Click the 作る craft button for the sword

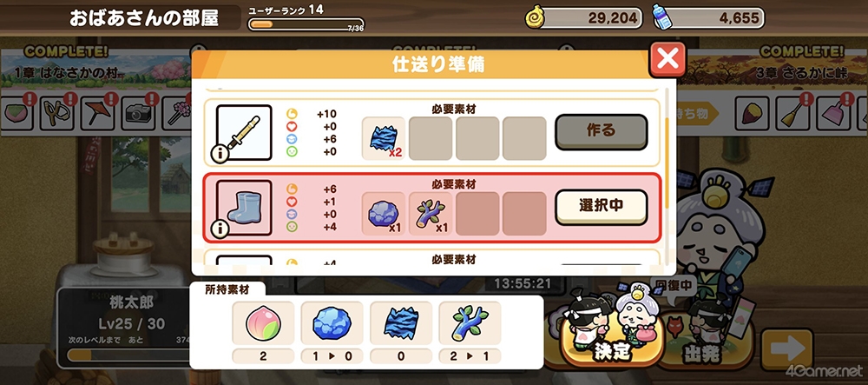[602, 132]
